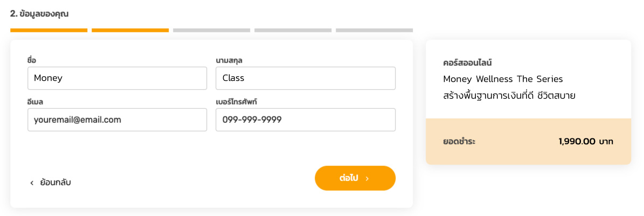Click the phone number field showing 099-999-9999
644x216 pixels.
(x=305, y=120)
